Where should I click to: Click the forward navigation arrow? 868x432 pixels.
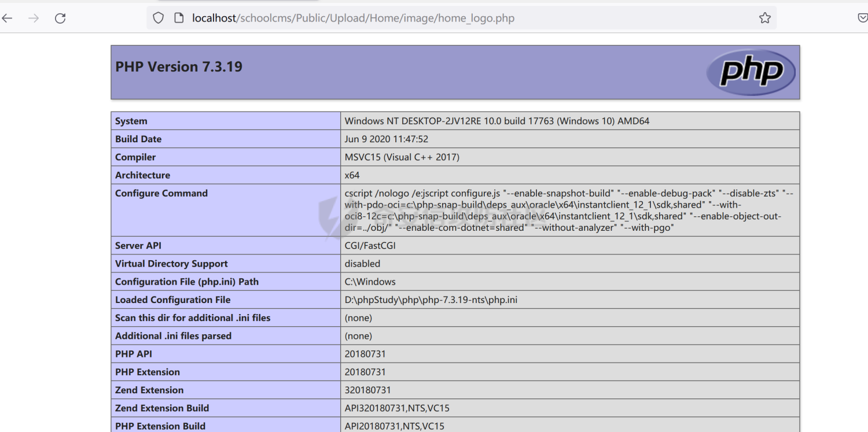click(x=34, y=19)
